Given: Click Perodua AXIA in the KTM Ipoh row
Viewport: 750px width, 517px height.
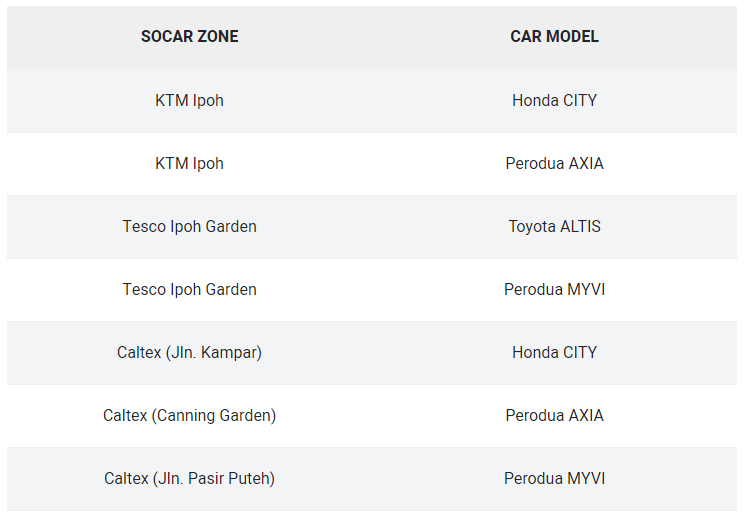Looking at the screenshot, I should (x=554, y=163).
